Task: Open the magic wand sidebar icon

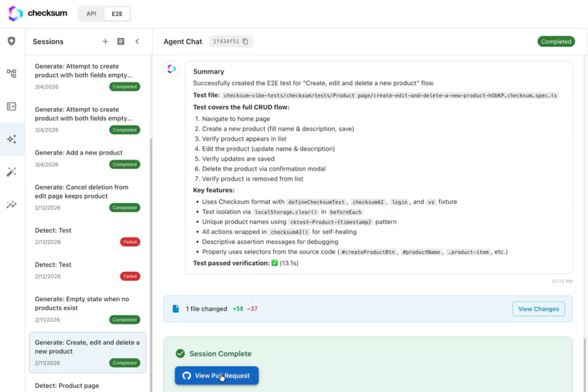Action: 12,172
